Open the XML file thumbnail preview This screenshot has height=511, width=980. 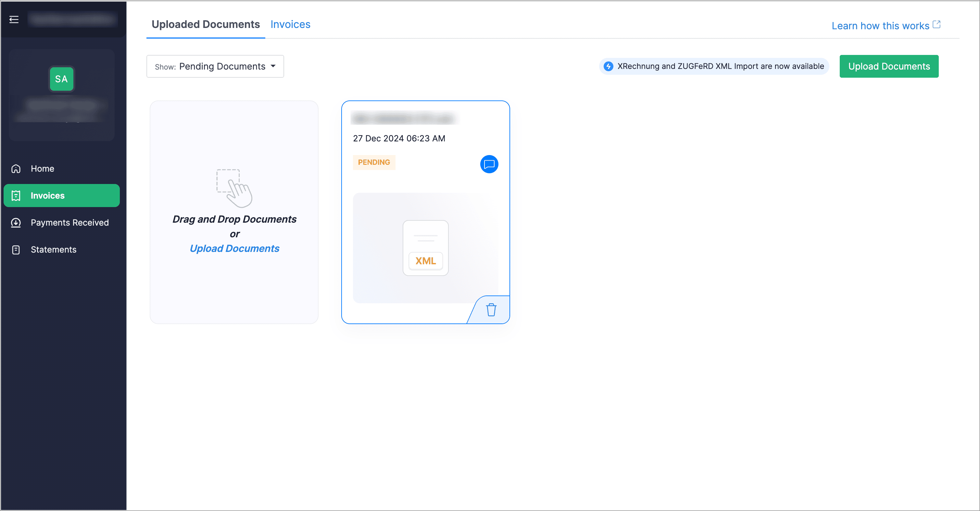click(425, 248)
